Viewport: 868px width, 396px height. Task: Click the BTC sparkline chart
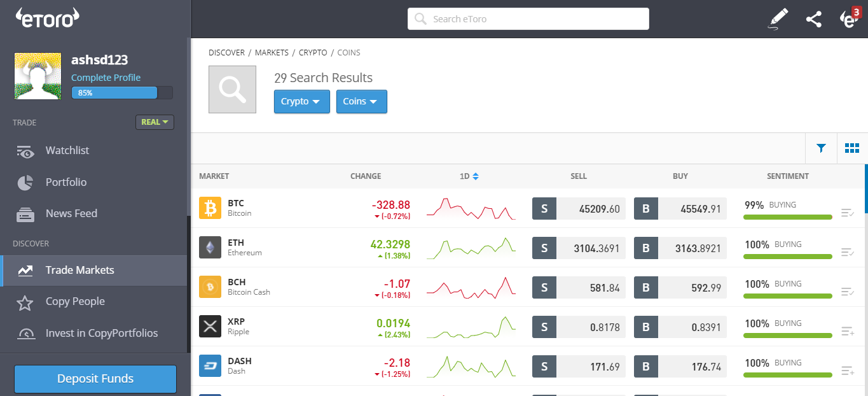[471, 209]
